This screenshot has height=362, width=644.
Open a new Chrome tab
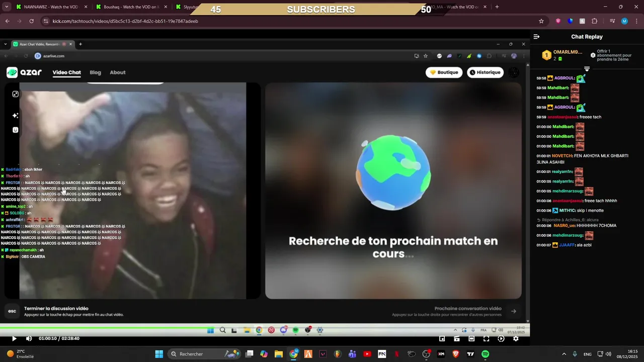coord(497,7)
